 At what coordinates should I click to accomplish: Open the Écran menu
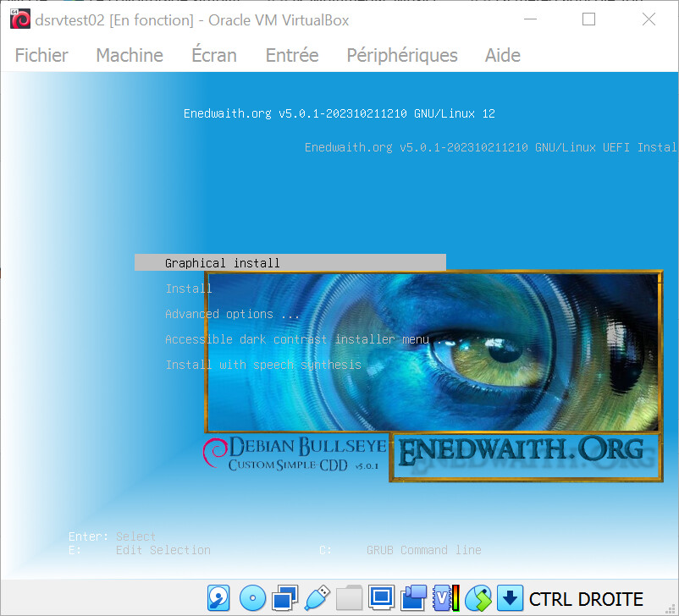point(214,54)
